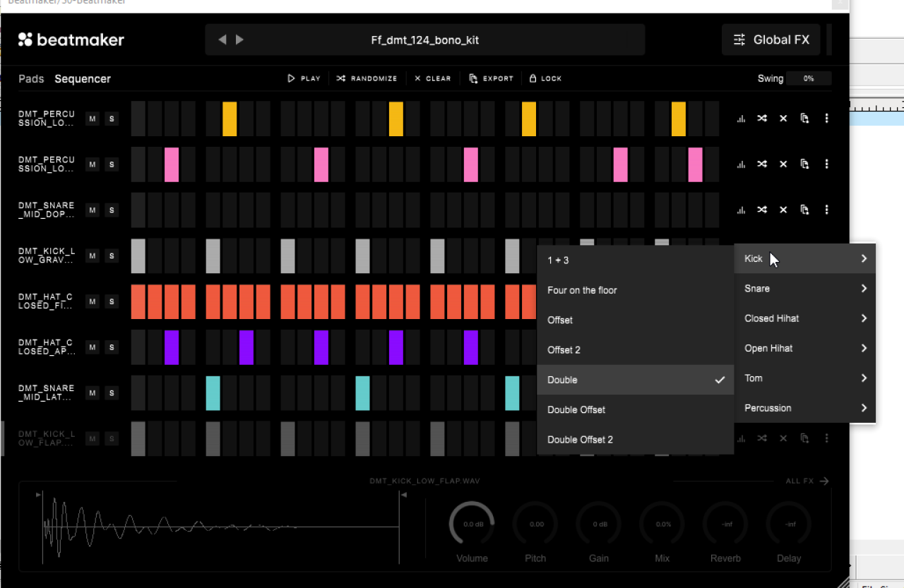The height and width of the screenshot is (588, 904).
Task: Click the Volume knob
Action: pos(472,524)
